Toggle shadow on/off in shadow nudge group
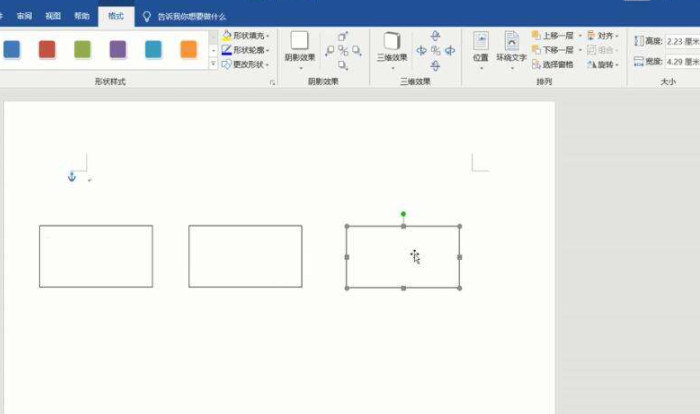This screenshot has height=414, width=700. (x=343, y=50)
